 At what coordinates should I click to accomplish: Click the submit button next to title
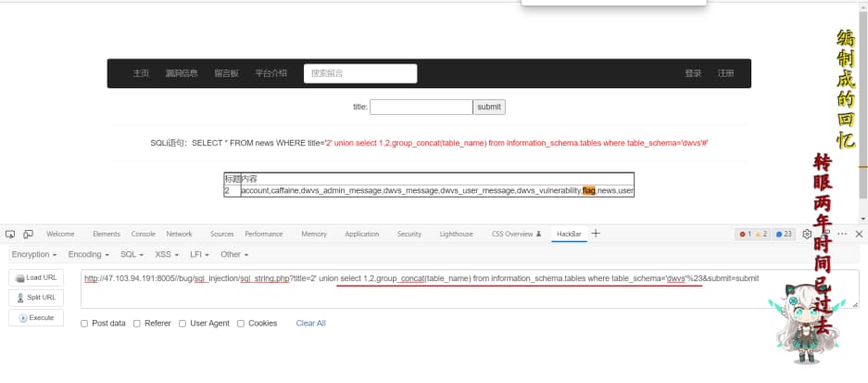pyautogui.click(x=489, y=107)
